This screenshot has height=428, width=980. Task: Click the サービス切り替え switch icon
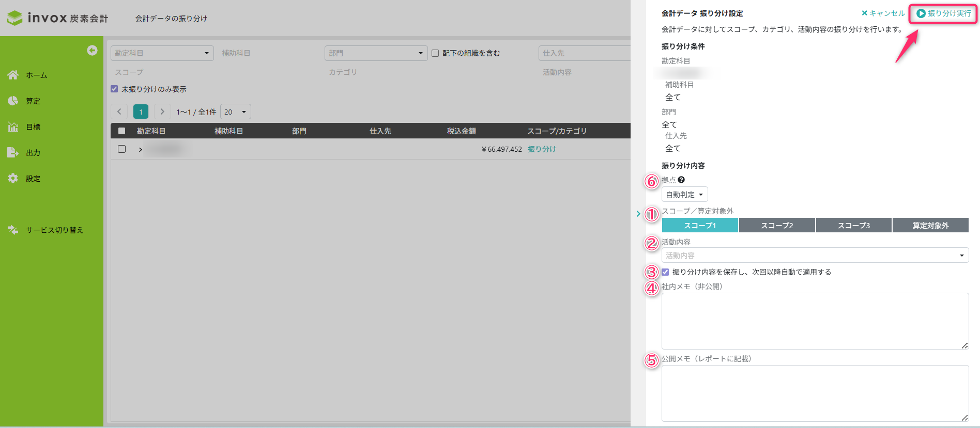click(x=13, y=230)
